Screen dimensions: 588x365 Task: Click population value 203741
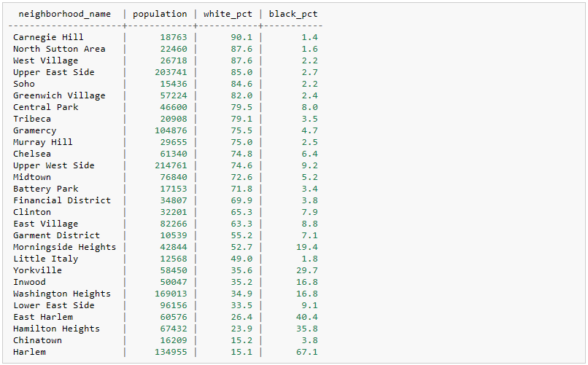(x=171, y=72)
